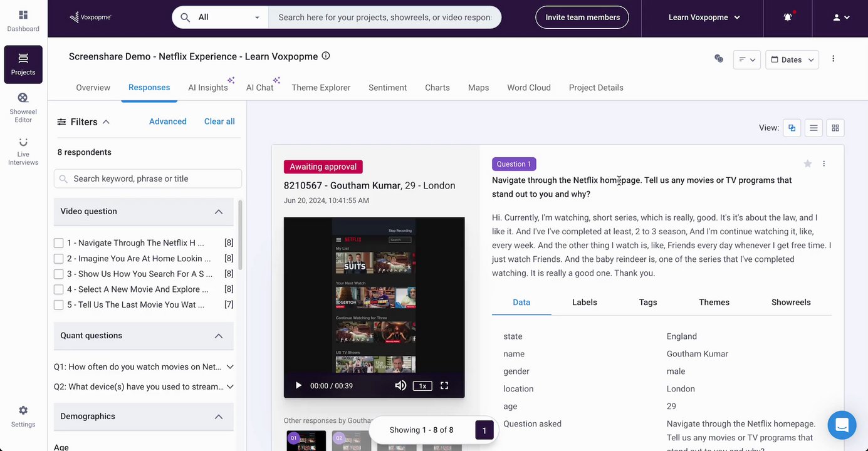Open the AI Insights tab
This screenshot has height=451, width=868.
click(x=208, y=88)
